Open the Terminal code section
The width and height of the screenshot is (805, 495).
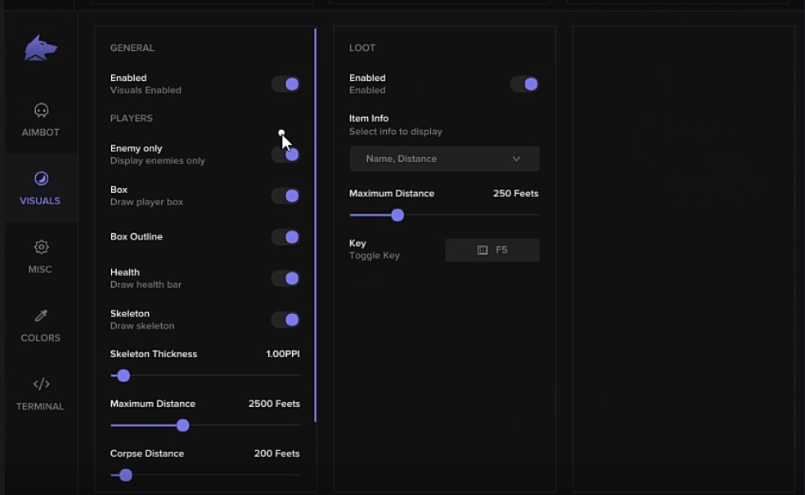click(x=41, y=394)
